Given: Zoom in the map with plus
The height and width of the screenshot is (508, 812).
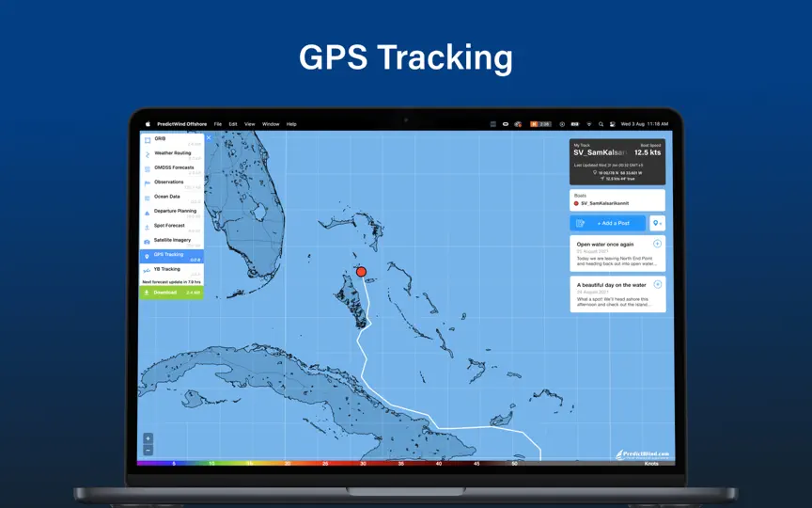Looking at the screenshot, I should pos(148,438).
